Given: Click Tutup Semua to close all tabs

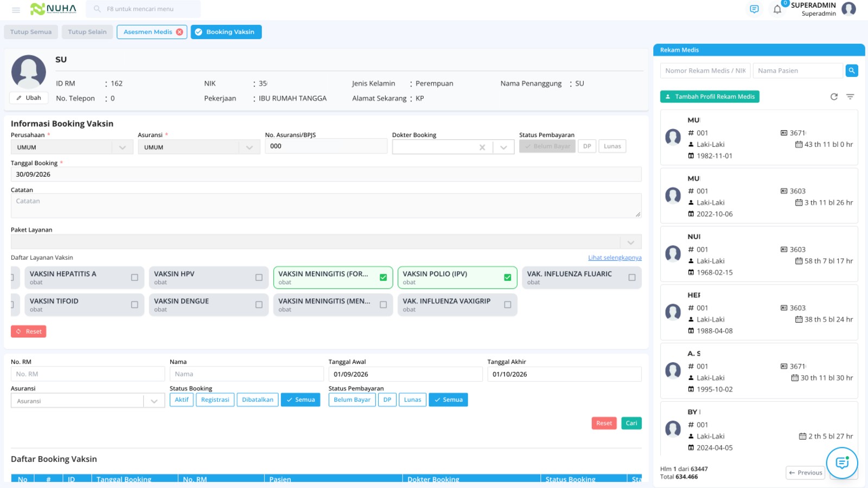Looking at the screenshot, I should coord(31,32).
